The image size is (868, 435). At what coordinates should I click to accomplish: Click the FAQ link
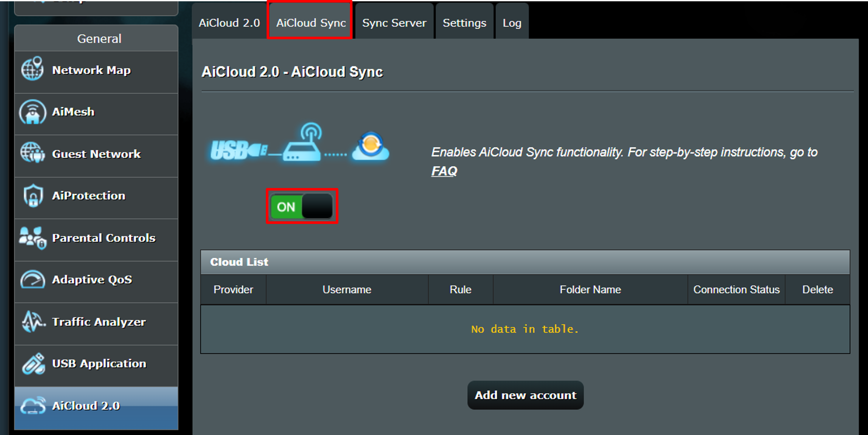pyautogui.click(x=444, y=171)
